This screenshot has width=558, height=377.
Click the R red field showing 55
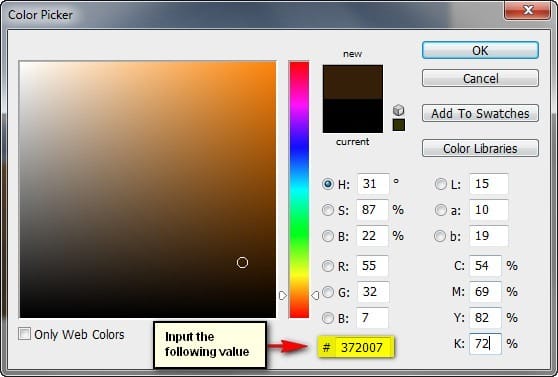(373, 266)
